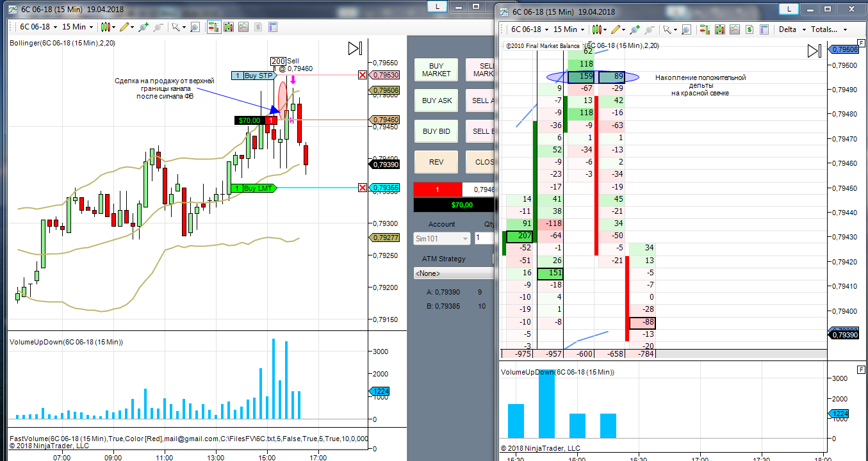The image size is (868, 461).
Task: Click the grey remove-pin icon in right chart
Action: pos(650,29)
